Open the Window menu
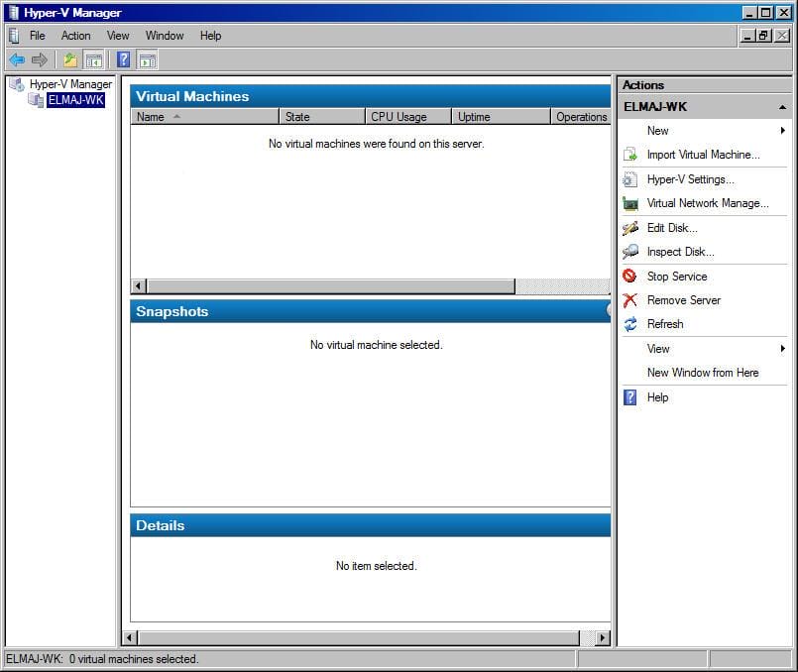Image resolution: width=798 pixels, height=672 pixels. [165, 36]
